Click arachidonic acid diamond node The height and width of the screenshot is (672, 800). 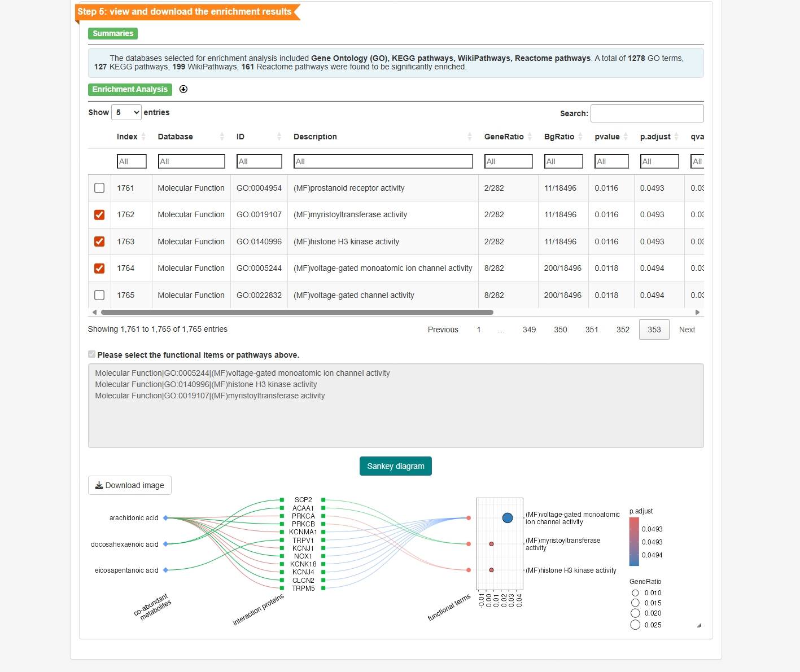(x=165, y=518)
